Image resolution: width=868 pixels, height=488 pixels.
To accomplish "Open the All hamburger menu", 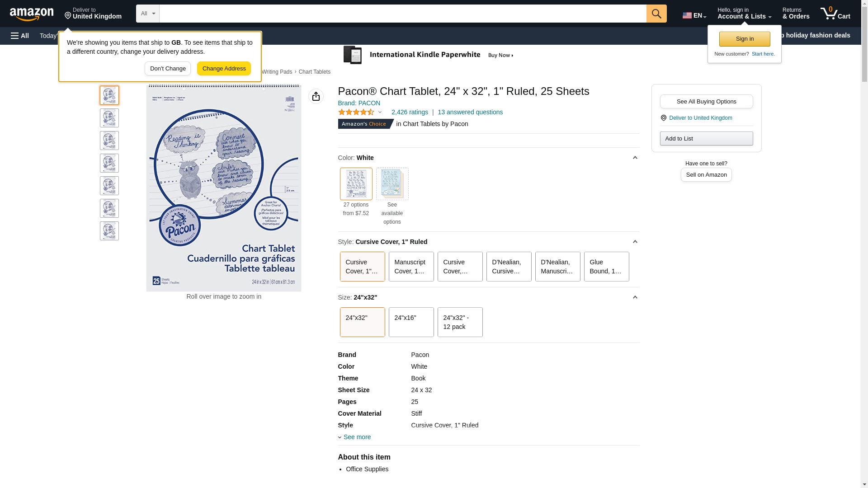I will [x=20, y=36].
